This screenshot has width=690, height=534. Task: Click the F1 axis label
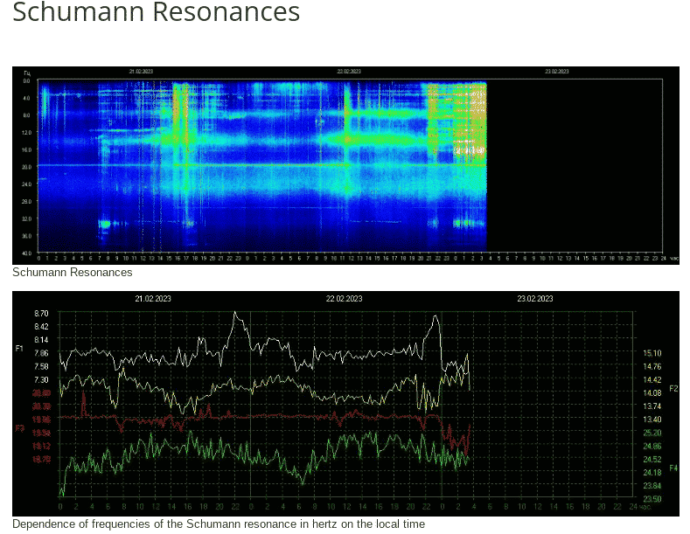pyautogui.click(x=19, y=348)
